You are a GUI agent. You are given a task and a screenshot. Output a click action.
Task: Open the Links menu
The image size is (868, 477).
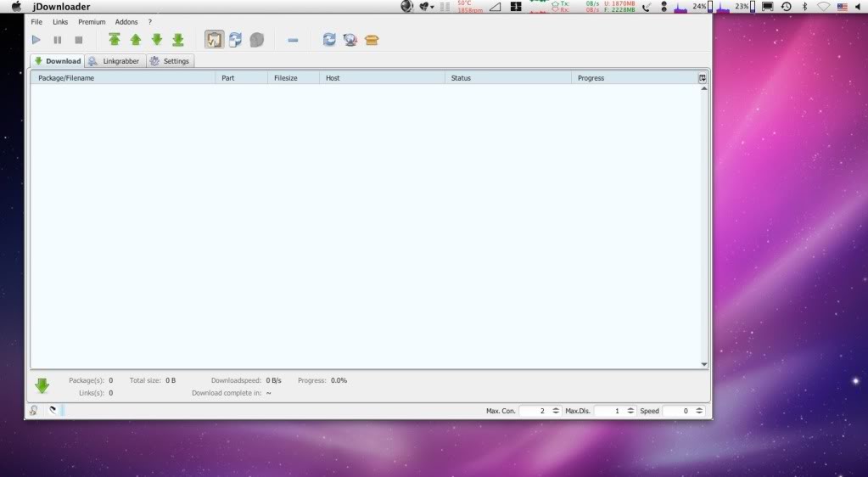tap(60, 21)
